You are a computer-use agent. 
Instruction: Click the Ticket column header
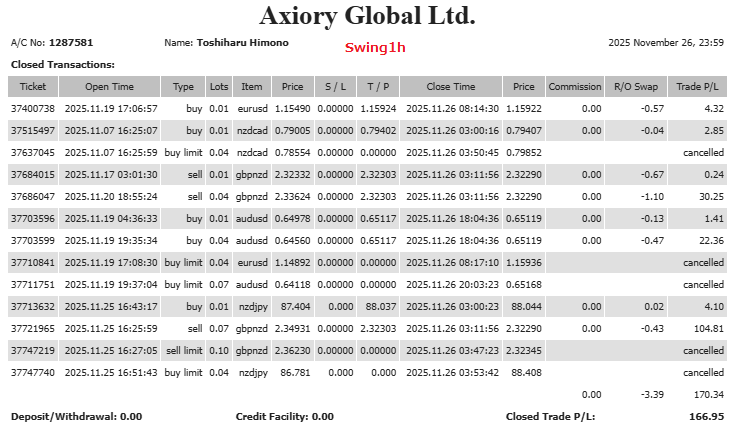(x=33, y=87)
